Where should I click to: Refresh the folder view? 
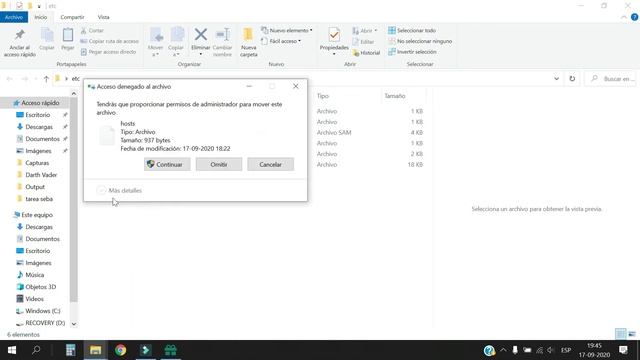(572, 79)
